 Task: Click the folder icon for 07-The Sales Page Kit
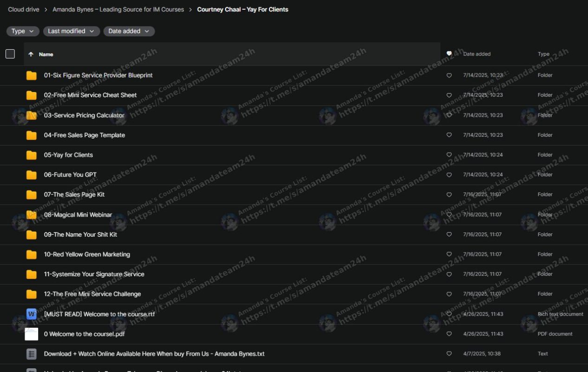coord(32,195)
